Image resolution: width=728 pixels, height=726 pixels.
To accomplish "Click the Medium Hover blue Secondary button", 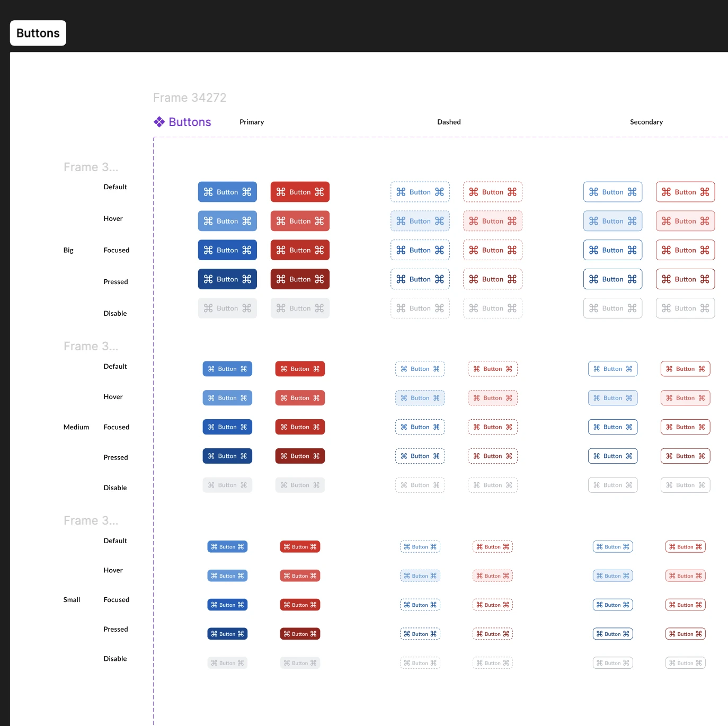I will (613, 398).
